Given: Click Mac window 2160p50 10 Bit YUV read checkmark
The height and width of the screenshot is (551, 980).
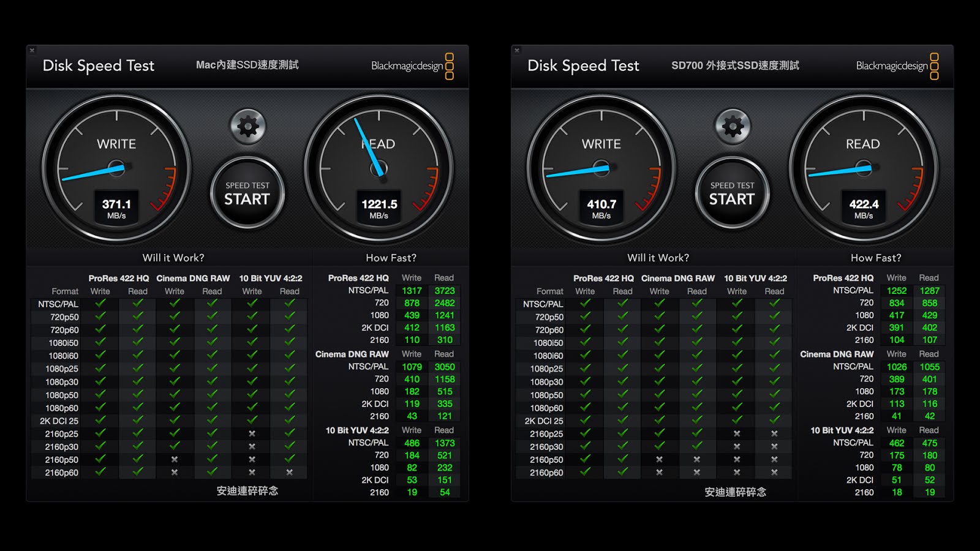Looking at the screenshot, I should pos(289,459).
